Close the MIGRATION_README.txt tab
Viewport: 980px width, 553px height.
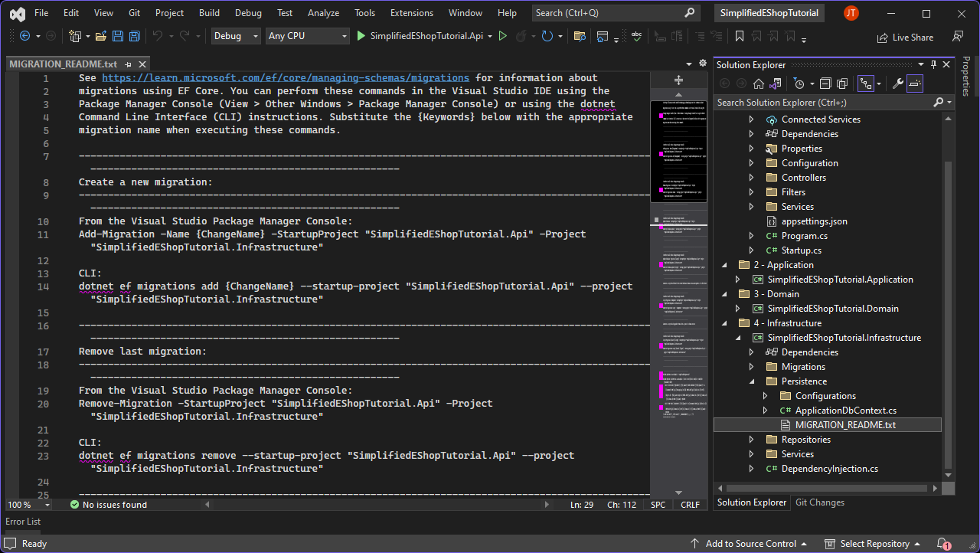[142, 65]
